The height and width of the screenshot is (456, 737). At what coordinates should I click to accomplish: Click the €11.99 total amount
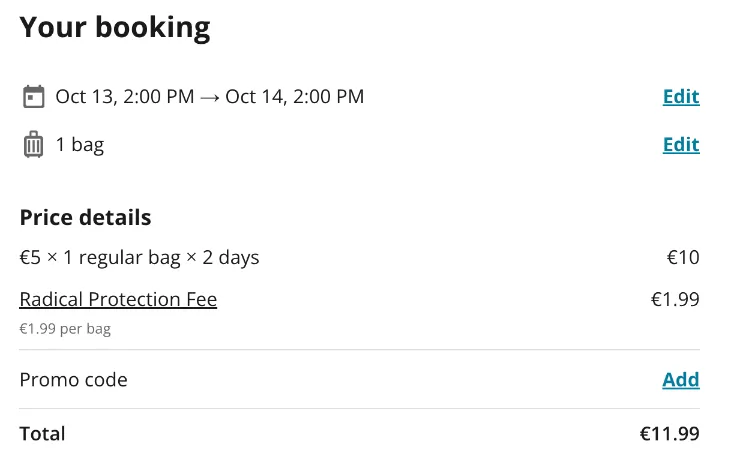pyautogui.click(x=669, y=434)
